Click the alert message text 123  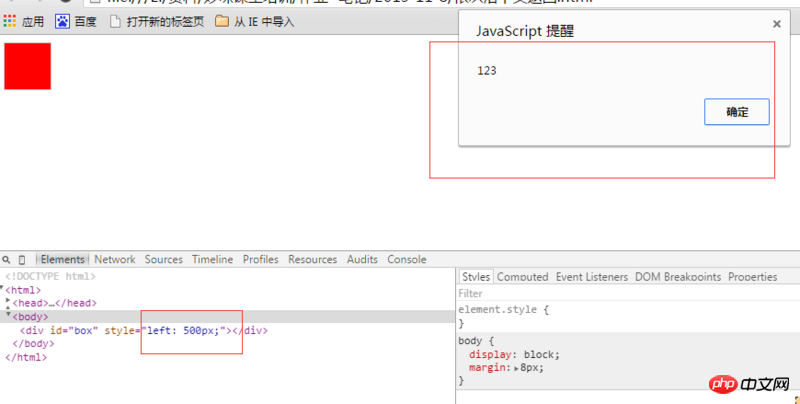(x=487, y=71)
